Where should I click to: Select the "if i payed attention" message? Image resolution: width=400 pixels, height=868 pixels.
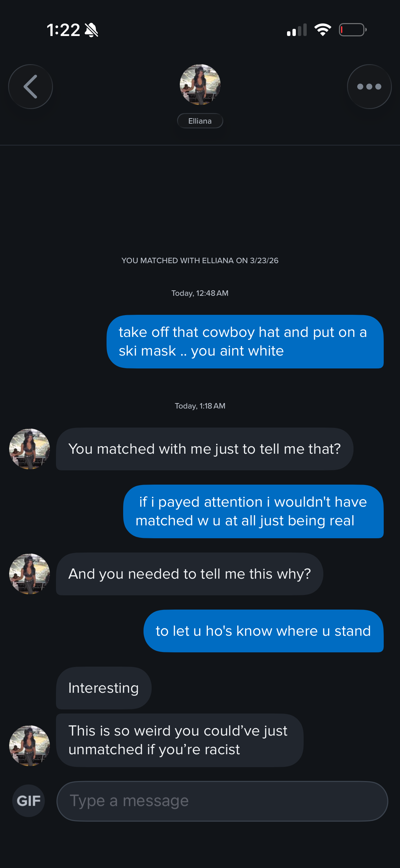pos(253,511)
